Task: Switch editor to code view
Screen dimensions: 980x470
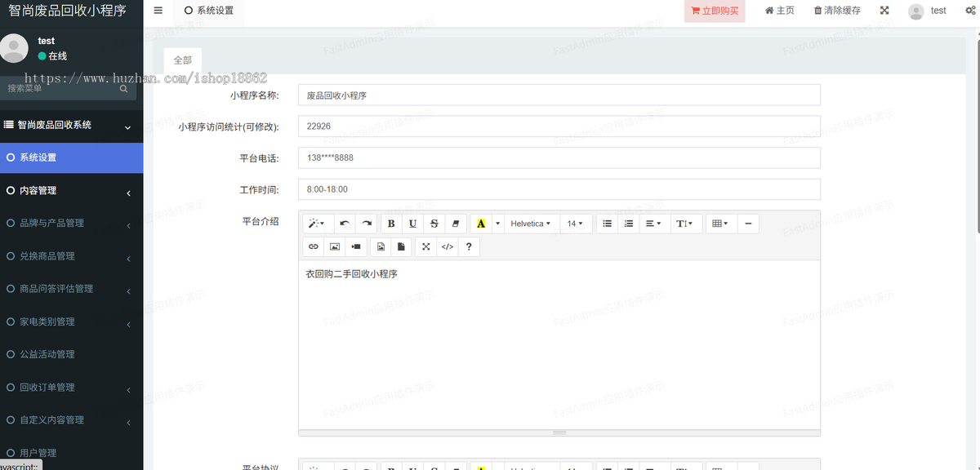Action: point(448,246)
